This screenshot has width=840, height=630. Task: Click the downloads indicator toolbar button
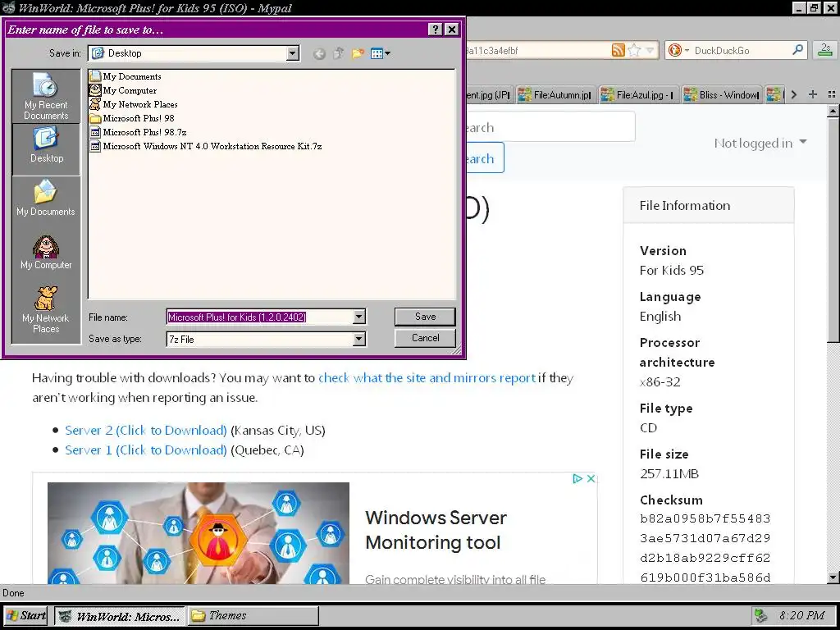pos(825,50)
